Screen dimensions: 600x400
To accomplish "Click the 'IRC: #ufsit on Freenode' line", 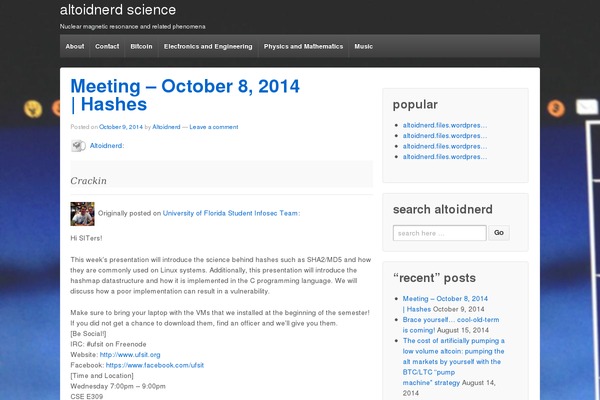I will point(108,344).
